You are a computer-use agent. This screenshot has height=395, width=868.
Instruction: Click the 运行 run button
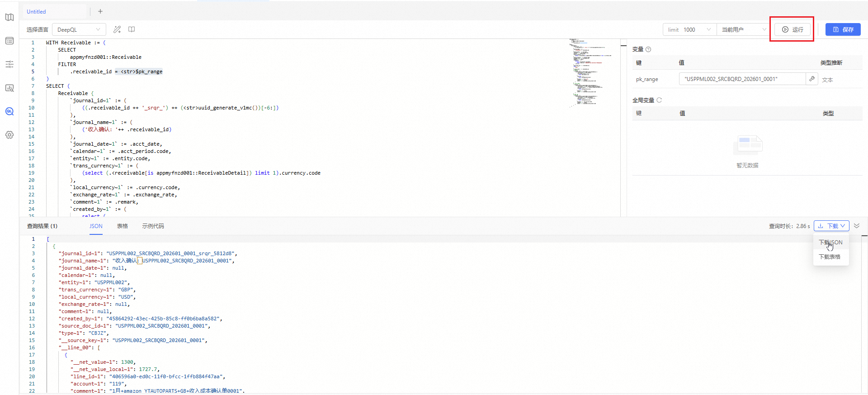793,29
